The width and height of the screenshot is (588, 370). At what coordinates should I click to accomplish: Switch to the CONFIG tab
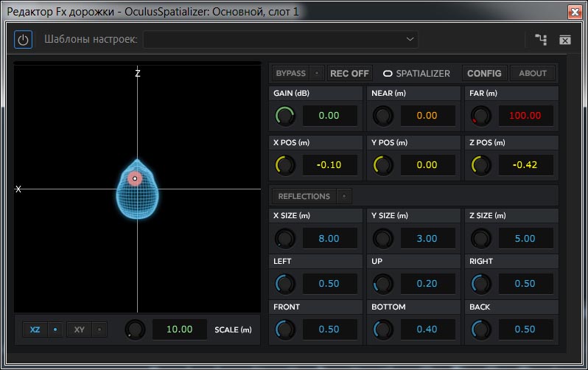coord(484,73)
